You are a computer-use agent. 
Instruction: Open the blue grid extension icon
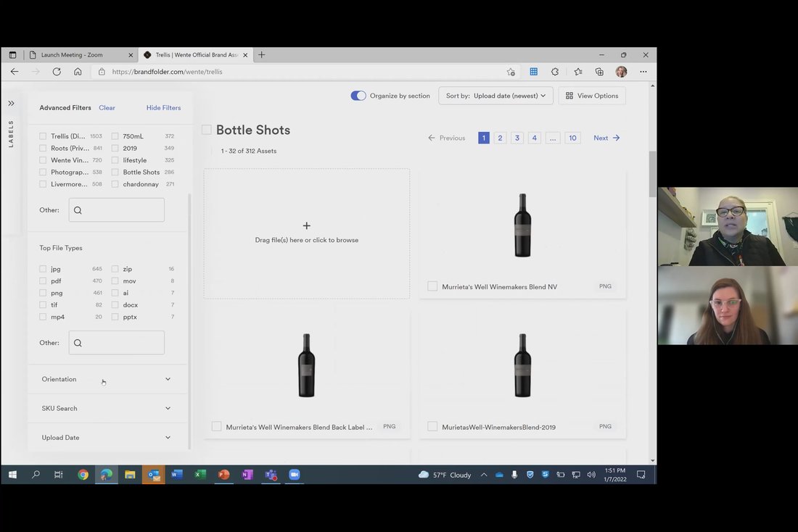click(x=533, y=72)
